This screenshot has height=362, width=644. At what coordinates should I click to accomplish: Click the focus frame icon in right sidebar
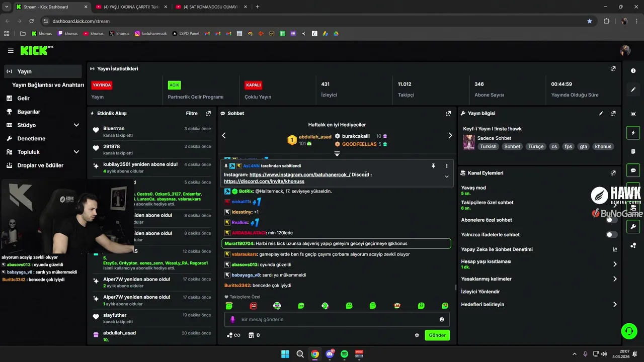[x=633, y=114]
